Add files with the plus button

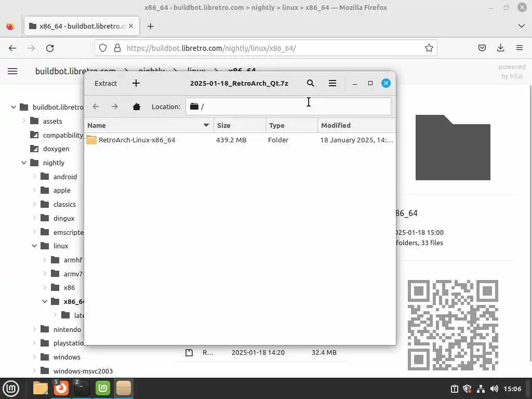pos(136,83)
